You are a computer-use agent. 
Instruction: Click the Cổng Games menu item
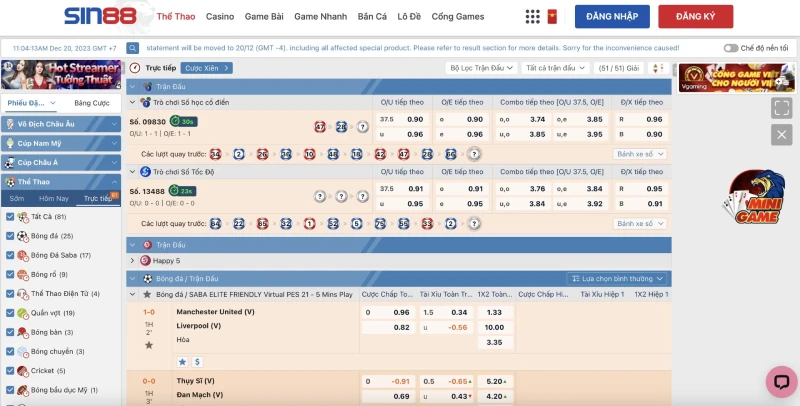[458, 16]
